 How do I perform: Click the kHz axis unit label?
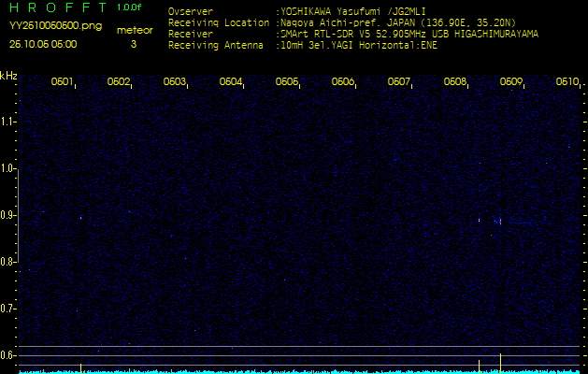pyautogui.click(x=8, y=76)
